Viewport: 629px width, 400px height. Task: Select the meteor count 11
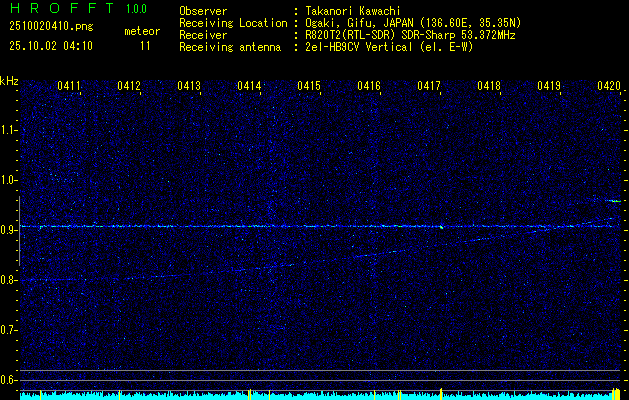[x=145, y=46]
